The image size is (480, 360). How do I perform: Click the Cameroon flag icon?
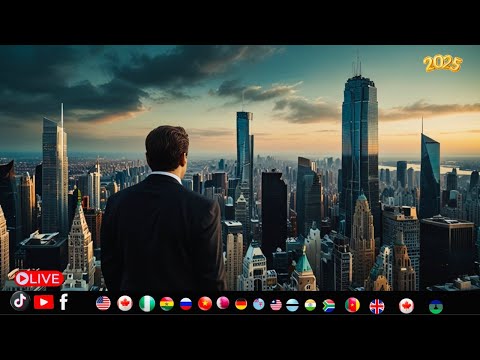pos(352,305)
